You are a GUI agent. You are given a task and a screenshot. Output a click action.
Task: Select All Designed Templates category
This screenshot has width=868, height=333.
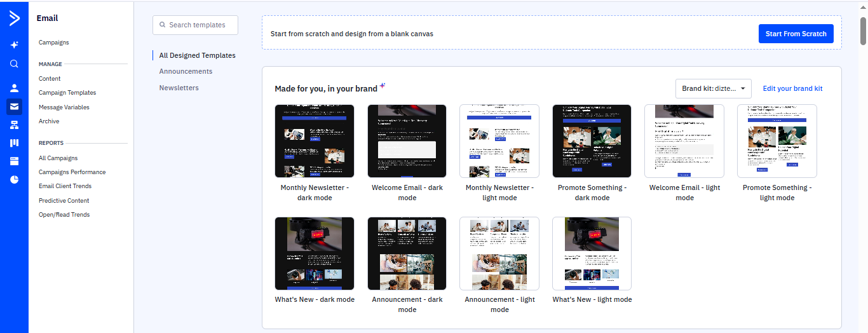pyautogui.click(x=197, y=55)
